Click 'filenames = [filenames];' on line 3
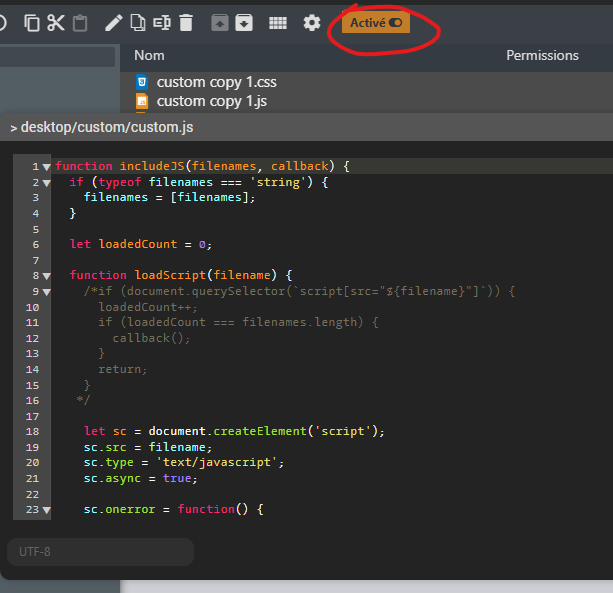Image resolution: width=613 pixels, height=593 pixels. (169, 197)
